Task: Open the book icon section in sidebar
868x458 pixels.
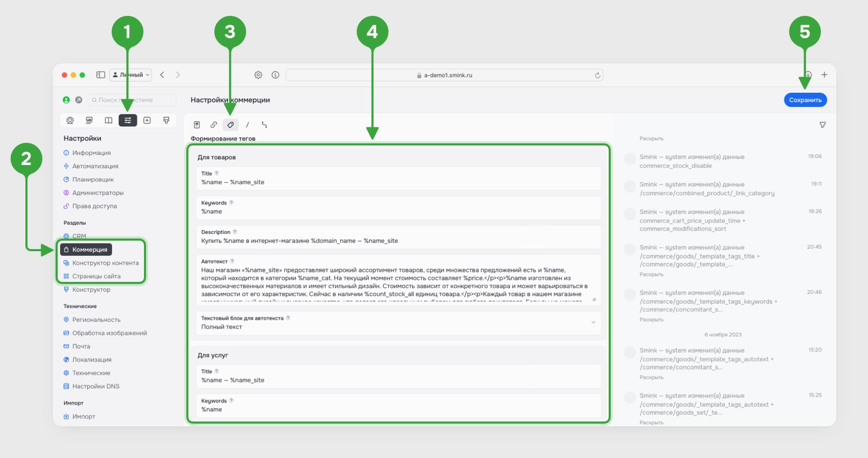Action: [108, 121]
